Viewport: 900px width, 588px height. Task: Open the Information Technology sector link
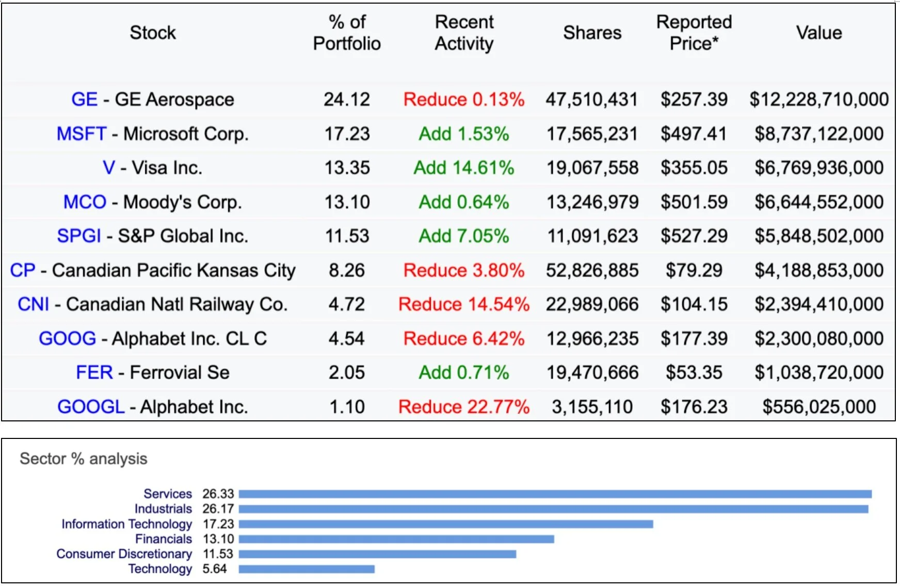[x=127, y=524]
